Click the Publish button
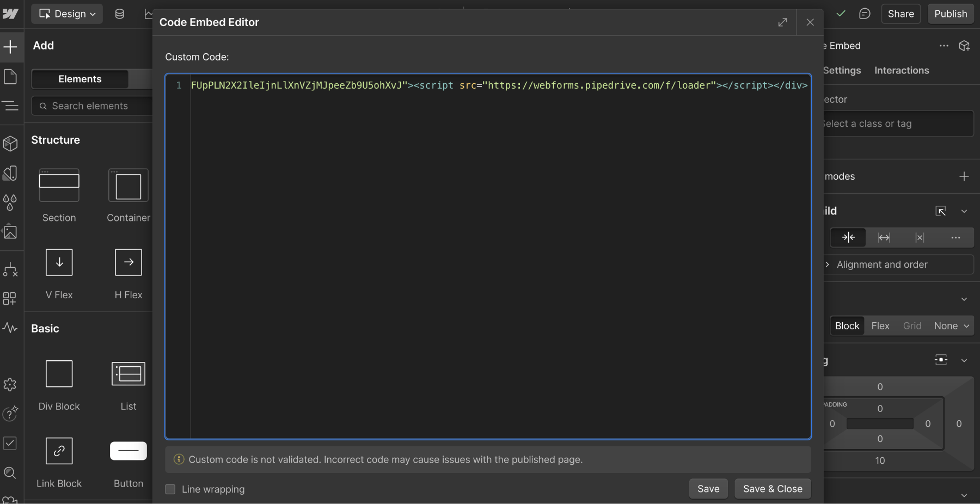This screenshot has height=504, width=980. (951, 14)
